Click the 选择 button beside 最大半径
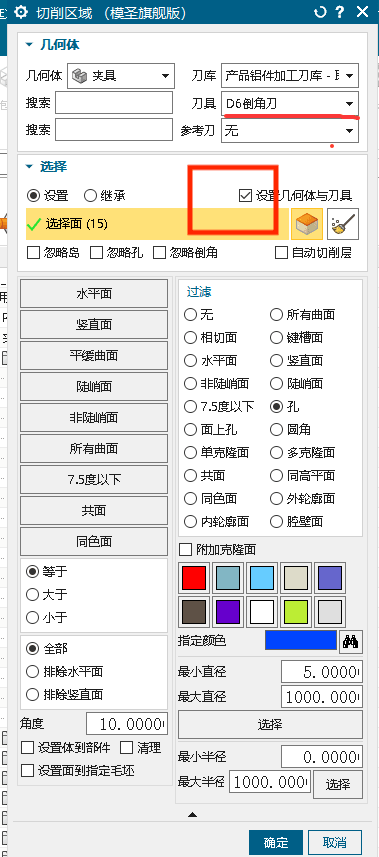The image size is (379, 857). point(337,784)
